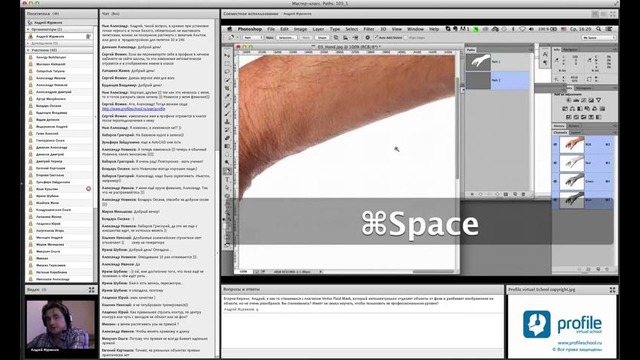Maximize the video panel
The width and height of the screenshot is (640, 360).
91,290
